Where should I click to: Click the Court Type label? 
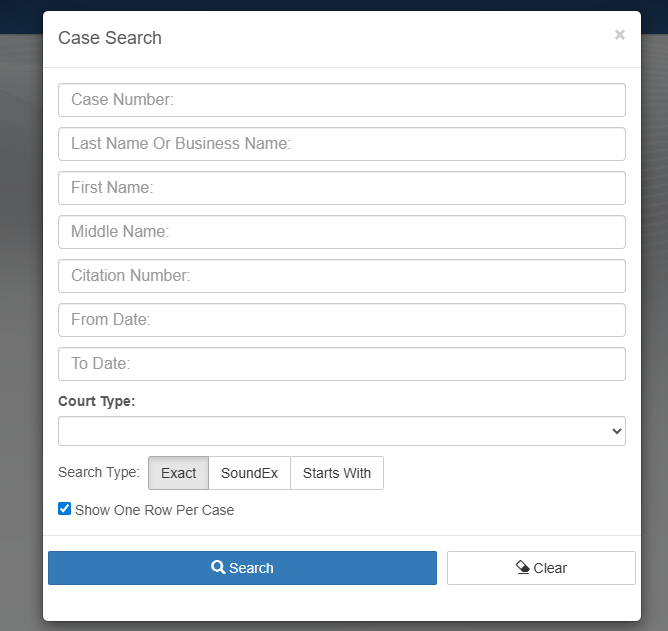point(96,401)
